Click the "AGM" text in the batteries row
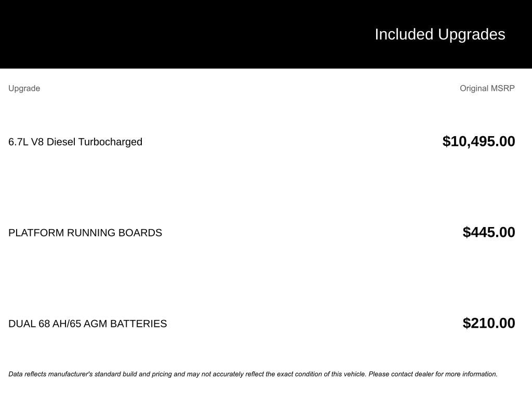This screenshot has height=399, width=532. click(x=95, y=324)
